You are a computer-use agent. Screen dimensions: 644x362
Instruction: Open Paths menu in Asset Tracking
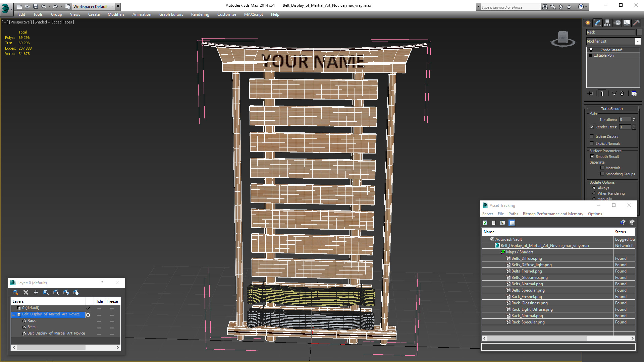[513, 214]
